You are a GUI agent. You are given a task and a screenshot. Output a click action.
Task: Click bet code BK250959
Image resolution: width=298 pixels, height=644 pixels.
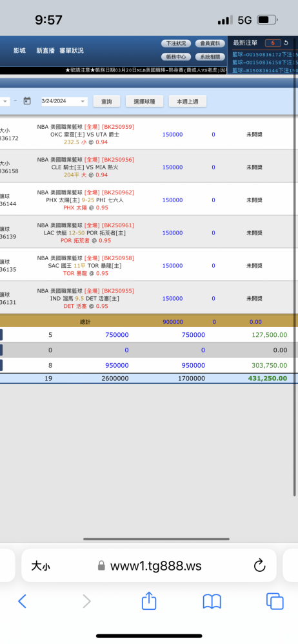tap(118, 126)
